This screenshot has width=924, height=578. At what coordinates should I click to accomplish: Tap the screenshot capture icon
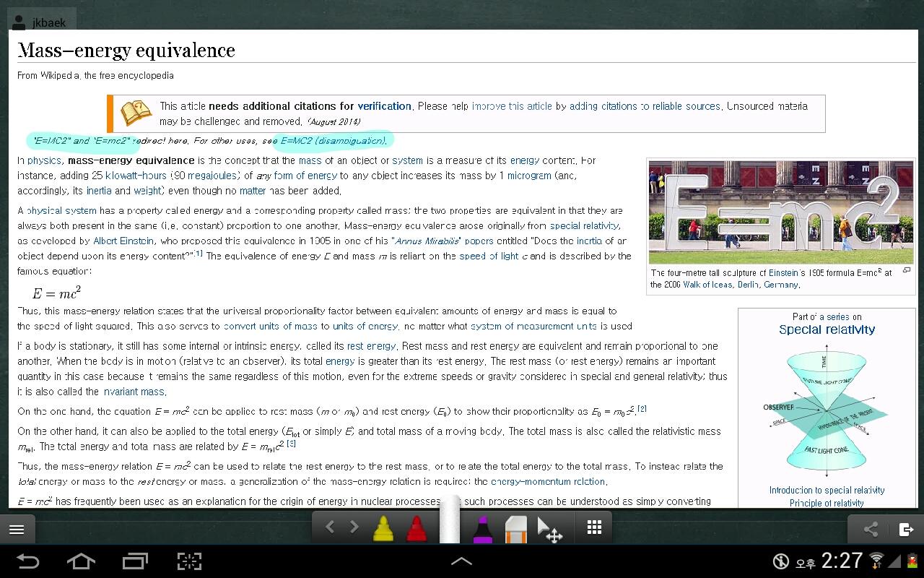click(x=189, y=561)
